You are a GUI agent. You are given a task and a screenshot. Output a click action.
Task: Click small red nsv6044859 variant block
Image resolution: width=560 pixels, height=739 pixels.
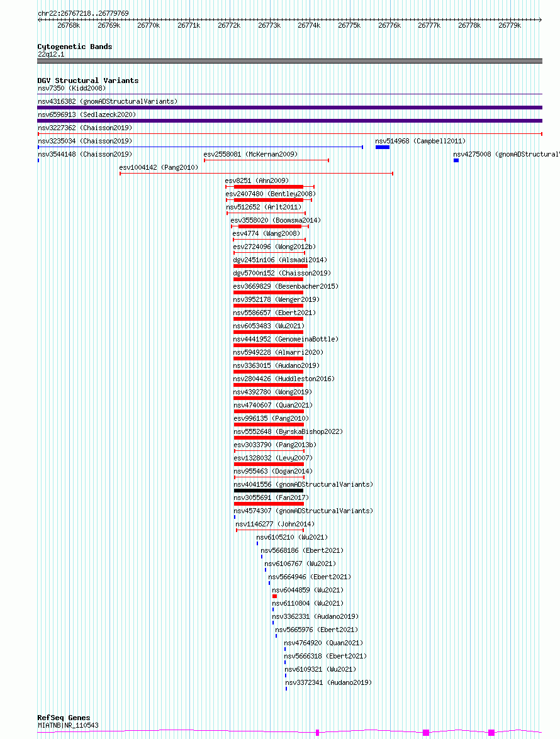click(274, 596)
